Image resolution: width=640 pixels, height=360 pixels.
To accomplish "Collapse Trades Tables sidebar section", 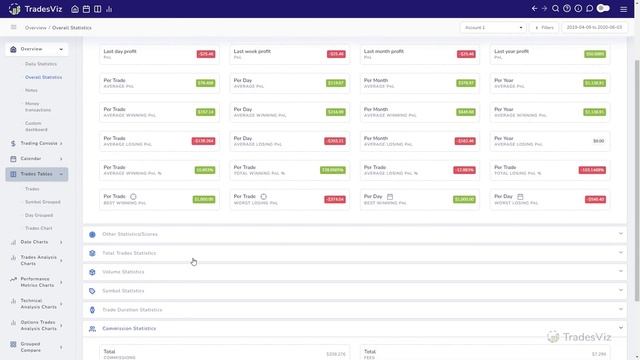I will 37,174.
